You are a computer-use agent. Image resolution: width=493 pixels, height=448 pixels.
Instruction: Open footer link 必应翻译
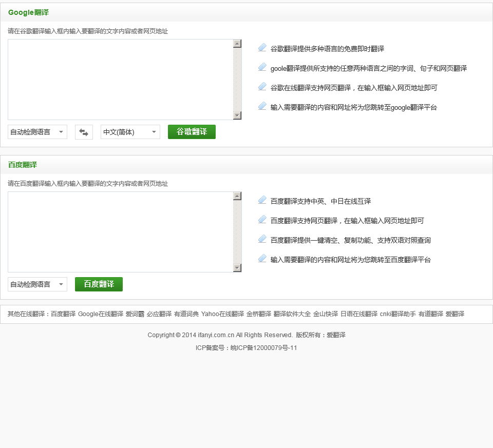(159, 314)
